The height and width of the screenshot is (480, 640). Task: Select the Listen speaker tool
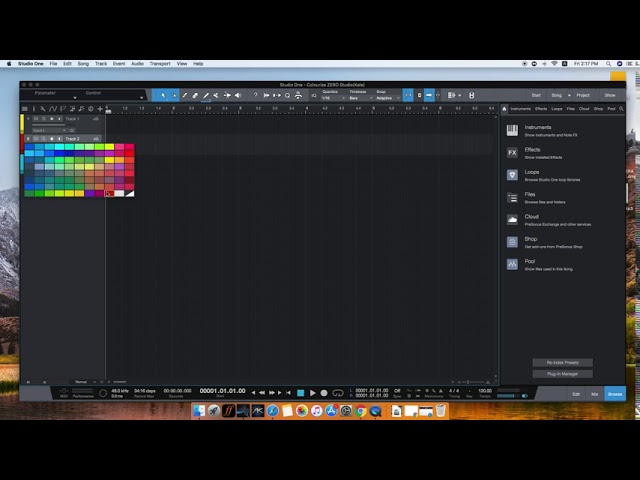238,95
